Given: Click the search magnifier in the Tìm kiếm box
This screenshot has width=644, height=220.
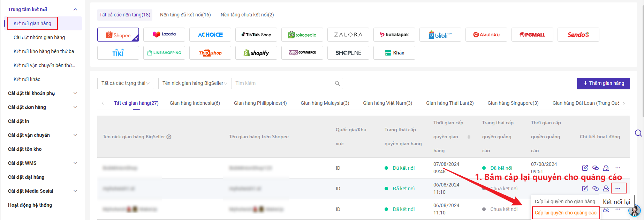Looking at the screenshot, I should coord(337,83).
